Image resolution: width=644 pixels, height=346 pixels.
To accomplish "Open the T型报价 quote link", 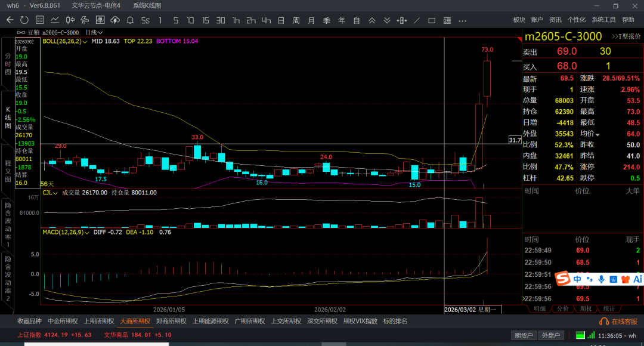I will (626, 36).
